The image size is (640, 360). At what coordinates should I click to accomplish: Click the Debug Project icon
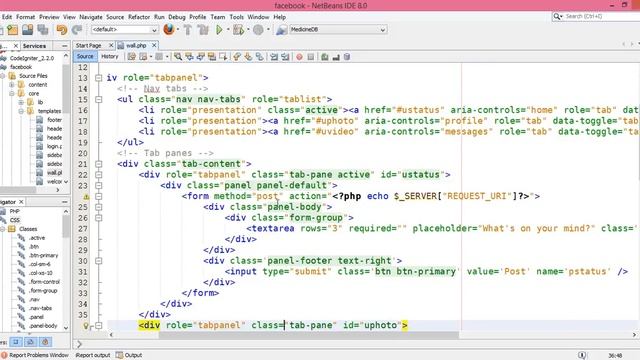tap(238, 30)
